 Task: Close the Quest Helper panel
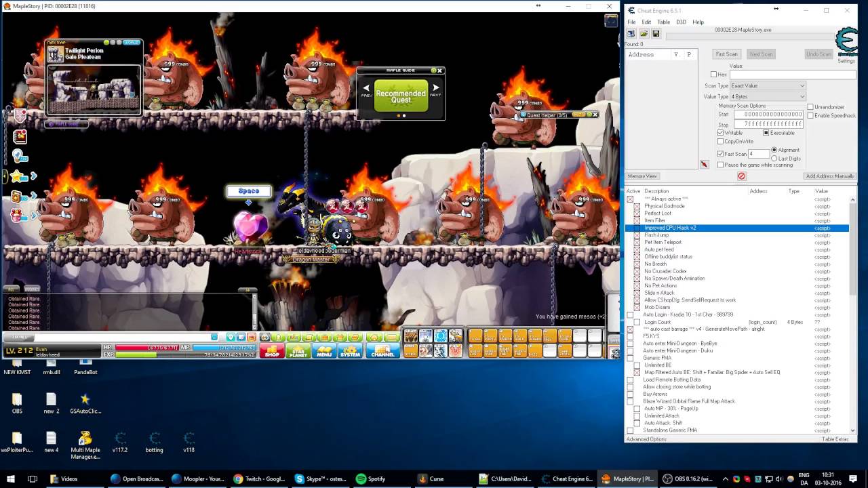pos(595,115)
